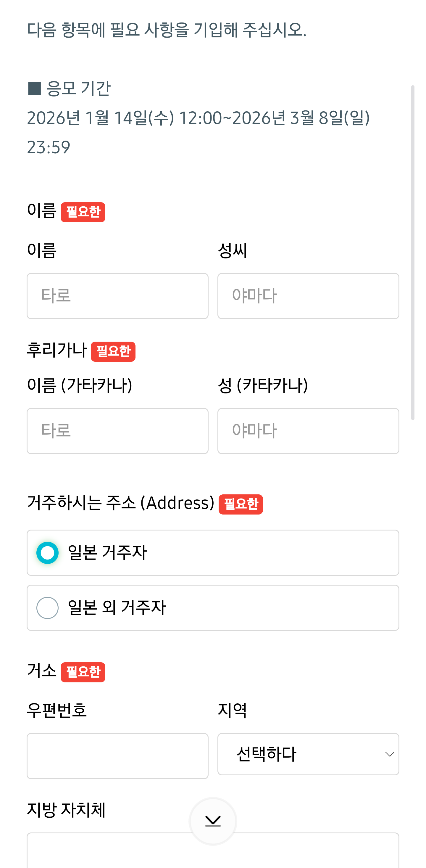This screenshot has height=868, width=426.
Task: Click the 지역 label above the dropdown
Action: tap(232, 710)
